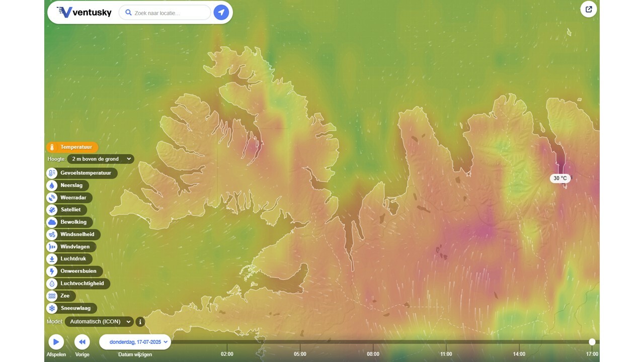The width and height of the screenshot is (644, 362).
Task: Select the Bewolking cloud layer
Action: (x=69, y=222)
